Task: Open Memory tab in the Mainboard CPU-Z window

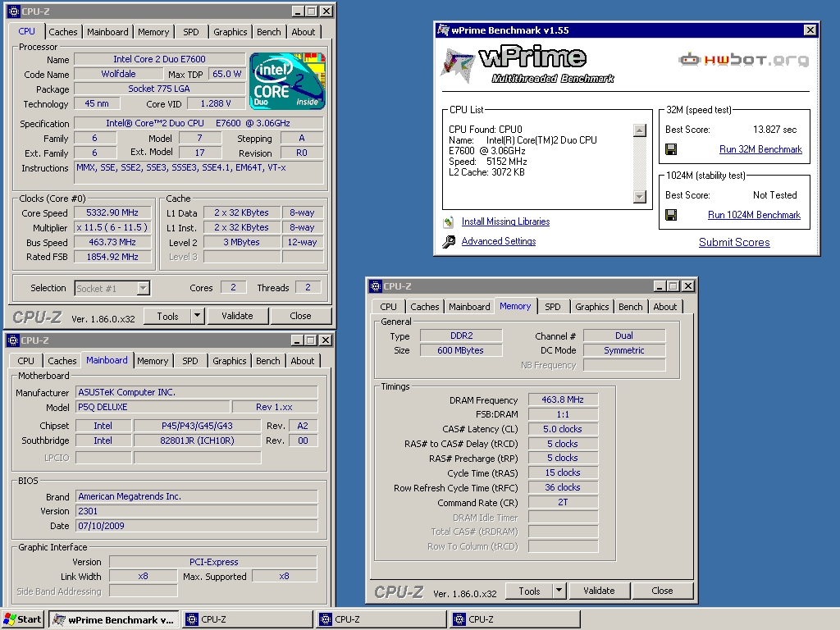Action: [x=152, y=361]
